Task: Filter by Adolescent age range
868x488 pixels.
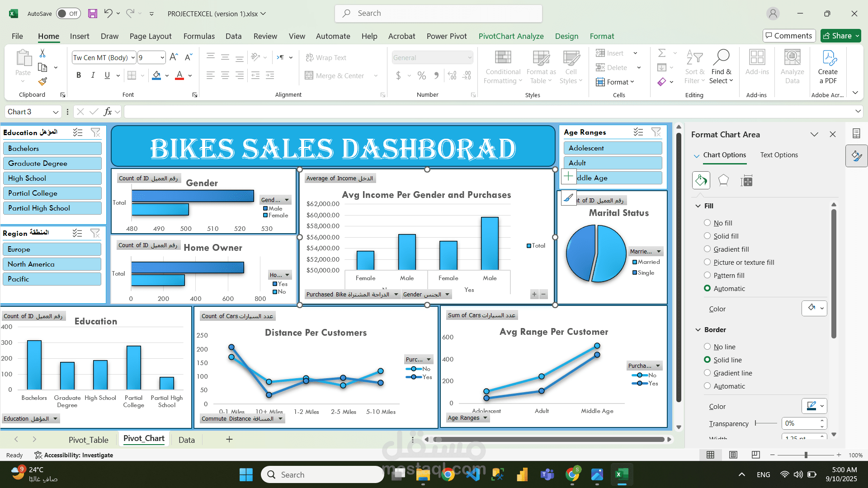Action: point(613,148)
